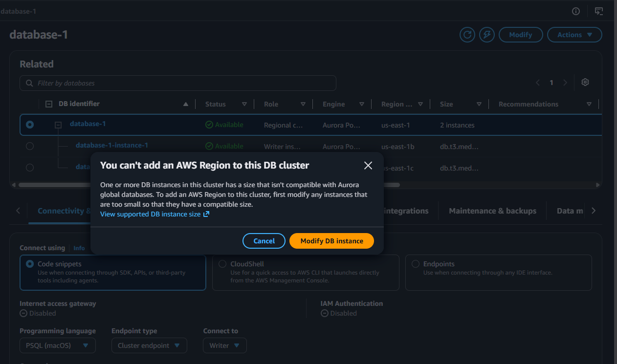Go to next page arrow in Related table
The image size is (617, 364).
[x=565, y=83]
